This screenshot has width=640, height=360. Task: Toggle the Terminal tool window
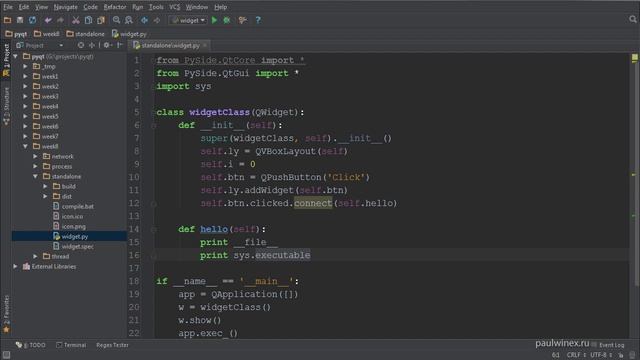click(x=71, y=345)
